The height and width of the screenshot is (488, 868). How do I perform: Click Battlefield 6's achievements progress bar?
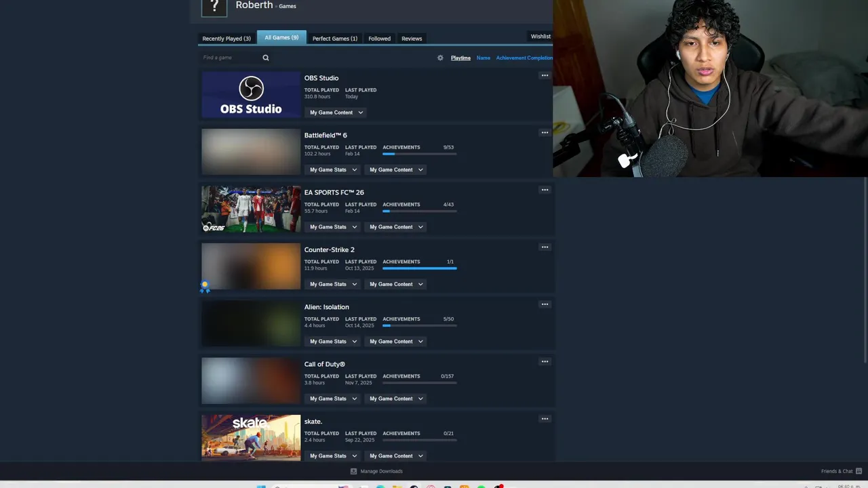(x=420, y=154)
